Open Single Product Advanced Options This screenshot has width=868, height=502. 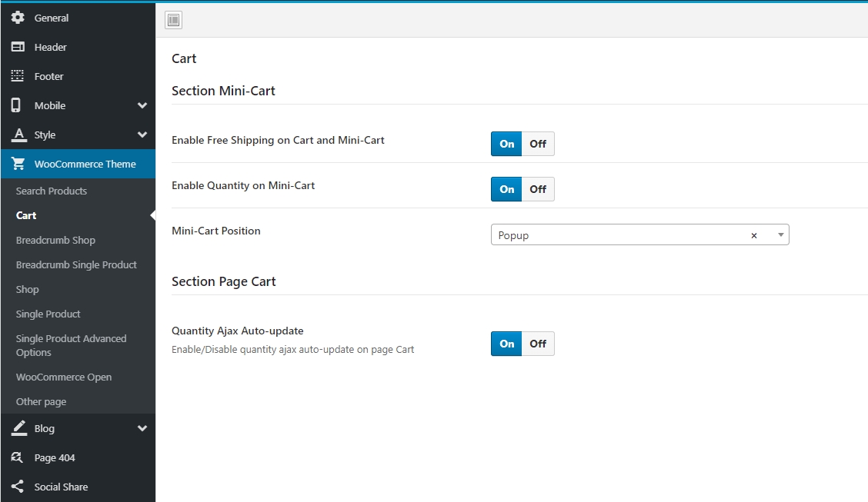[71, 345]
